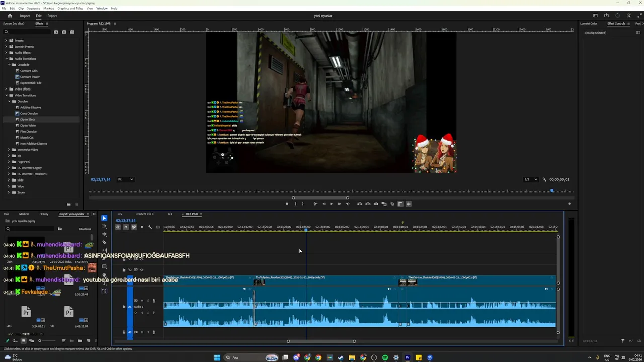The width and height of the screenshot is (644, 362).
Task: Click the Lift button
Action: pyautogui.click(x=360, y=204)
